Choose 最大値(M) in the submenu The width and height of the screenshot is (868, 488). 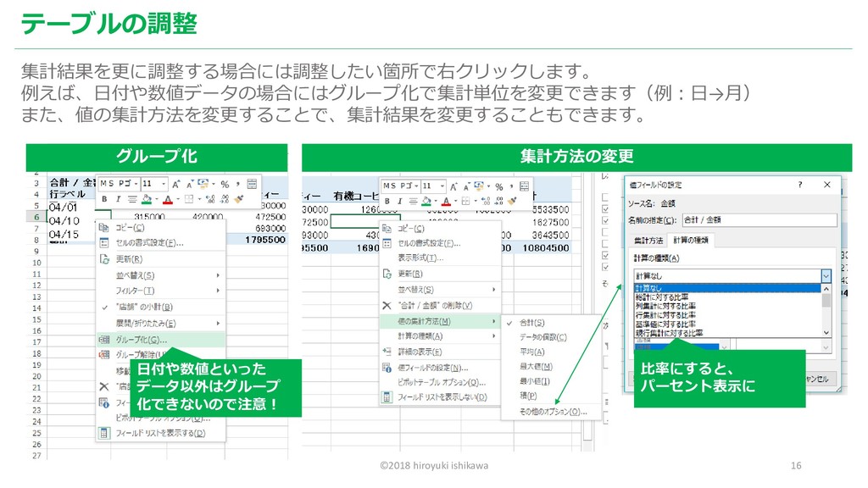pos(551,366)
